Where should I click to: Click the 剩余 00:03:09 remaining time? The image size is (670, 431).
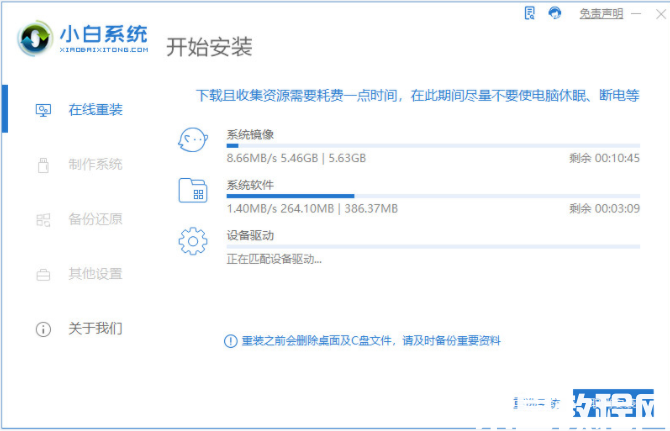[604, 208]
